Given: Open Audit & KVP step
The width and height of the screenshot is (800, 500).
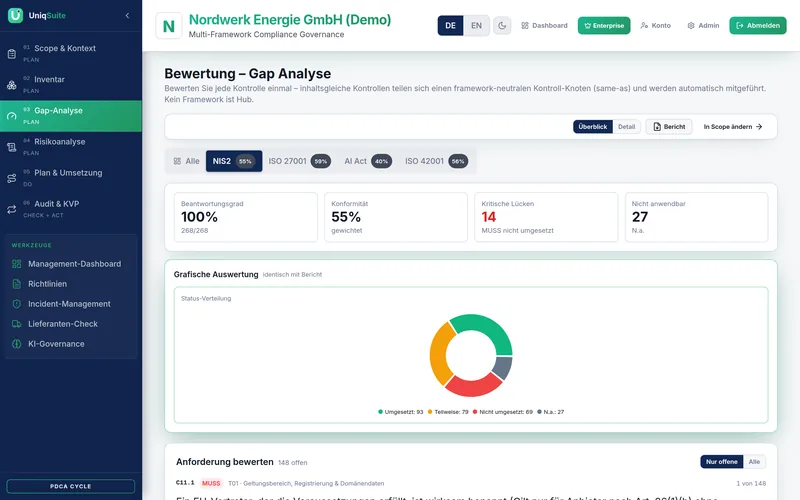Looking at the screenshot, I should point(71,209).
